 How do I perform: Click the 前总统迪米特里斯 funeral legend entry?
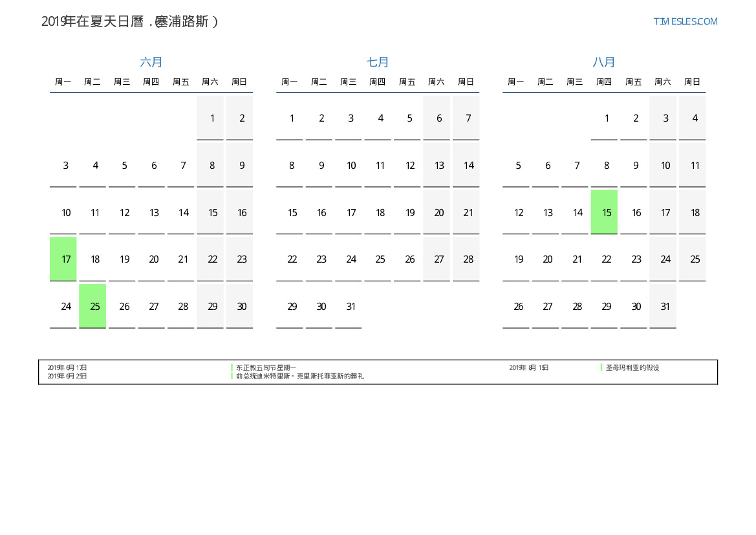click(299, 376)
